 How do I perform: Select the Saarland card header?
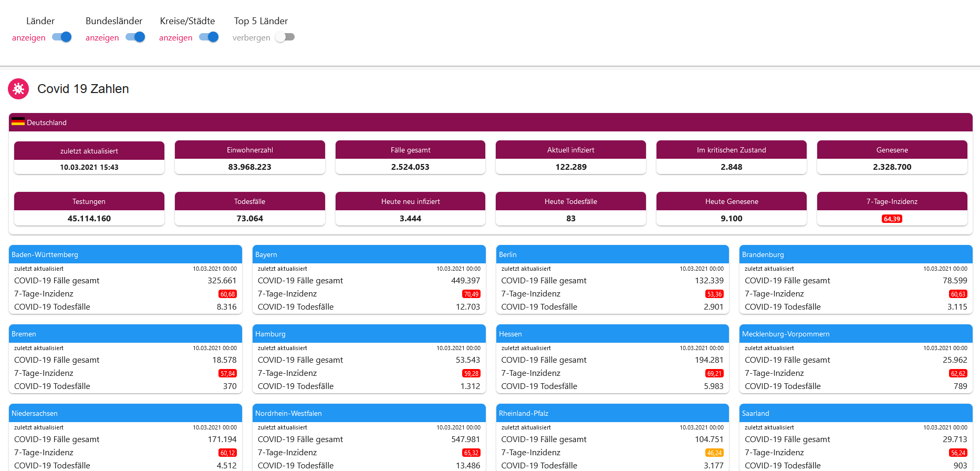(856, 413)
